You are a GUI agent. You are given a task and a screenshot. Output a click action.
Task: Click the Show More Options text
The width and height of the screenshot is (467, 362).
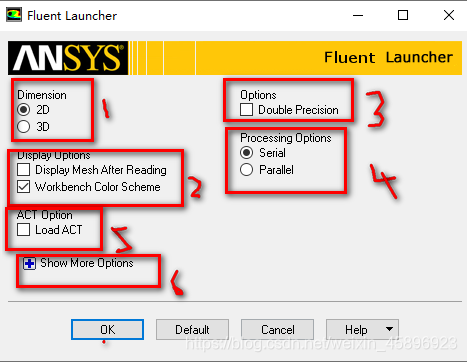coord(87,263)
